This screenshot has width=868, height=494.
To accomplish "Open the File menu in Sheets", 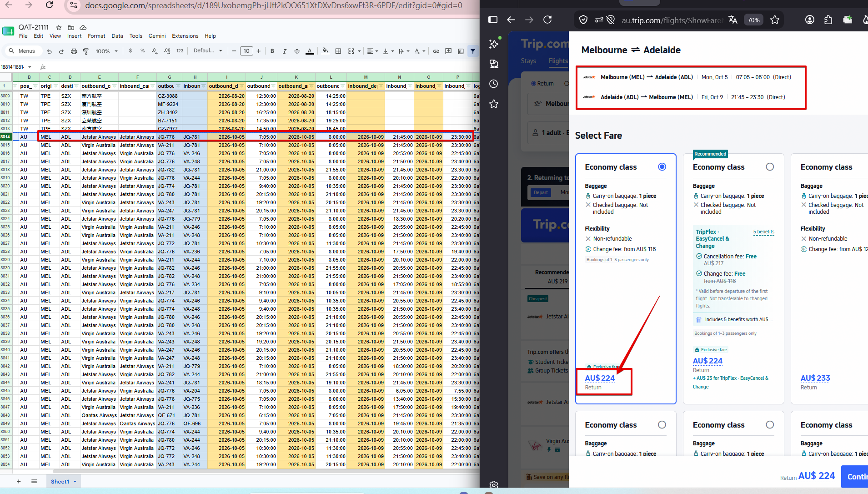I will coord(23,36).
